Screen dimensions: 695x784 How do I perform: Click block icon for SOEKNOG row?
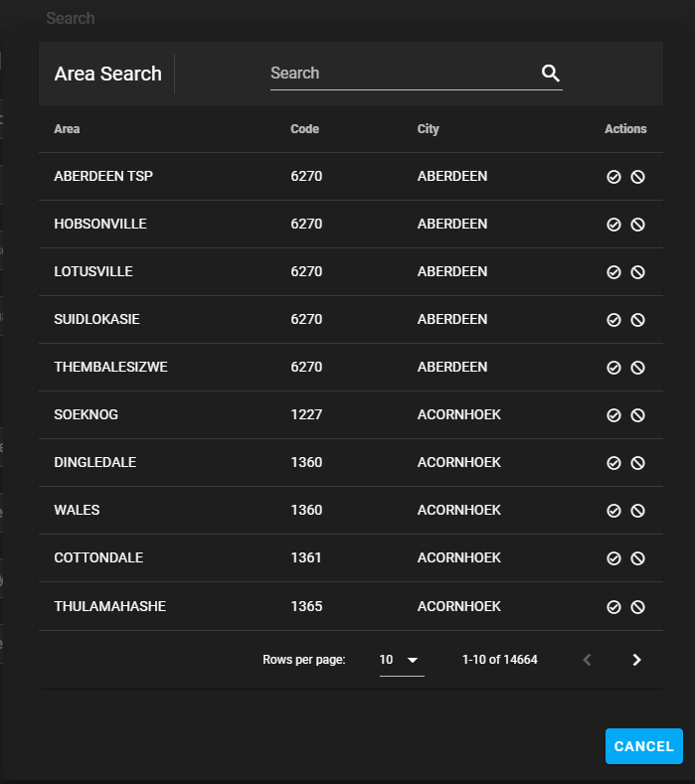(638, 415)
